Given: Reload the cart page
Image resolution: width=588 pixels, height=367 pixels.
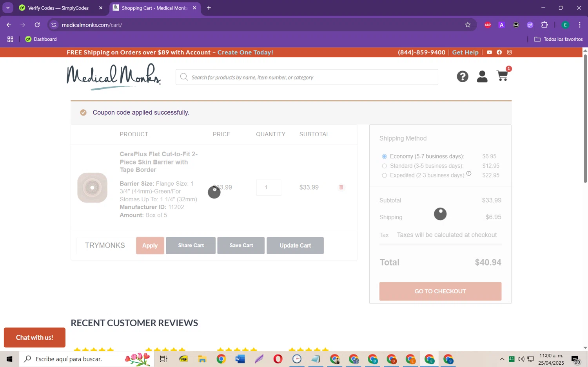Looking at the screenshot, I should (37, 25).
